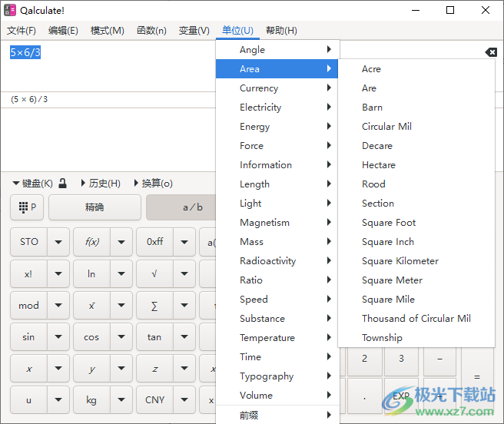Open the 文件(F) menu

point(22,31)
